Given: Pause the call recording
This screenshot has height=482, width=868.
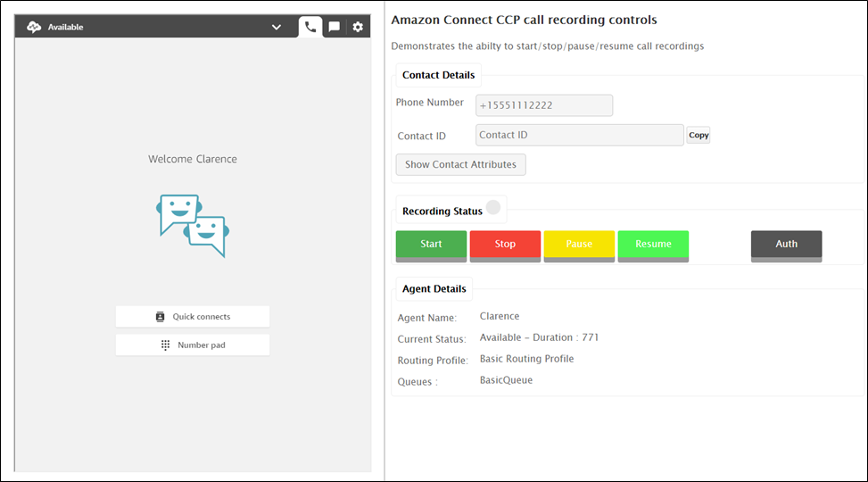Looking at the screenshot, I should [x=579, y=246].
